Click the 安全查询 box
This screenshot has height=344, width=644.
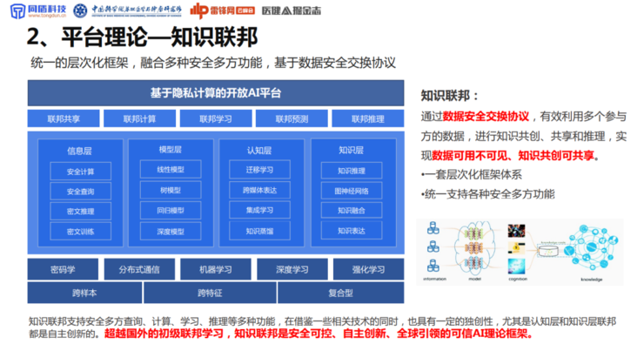point(80,192)
